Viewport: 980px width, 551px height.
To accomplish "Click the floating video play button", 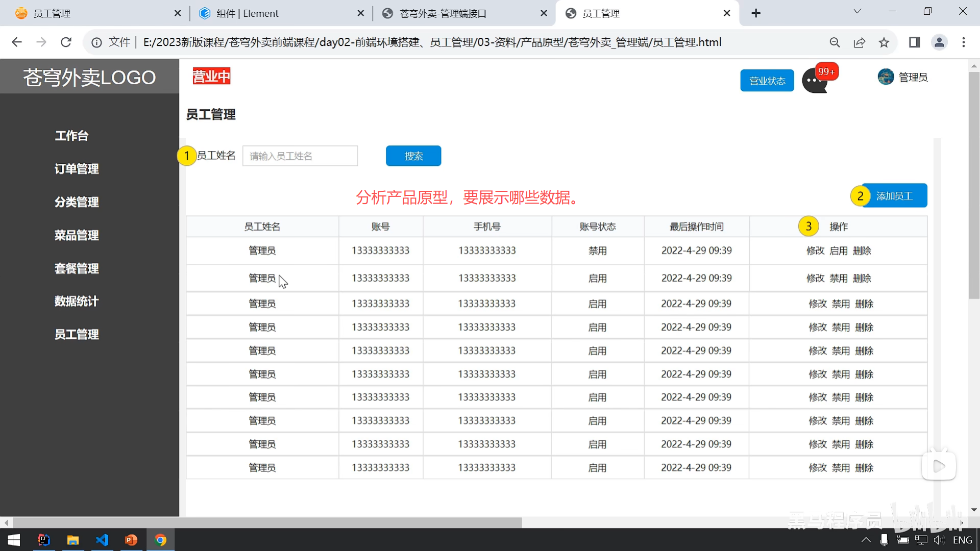I will tap(939, 466).
